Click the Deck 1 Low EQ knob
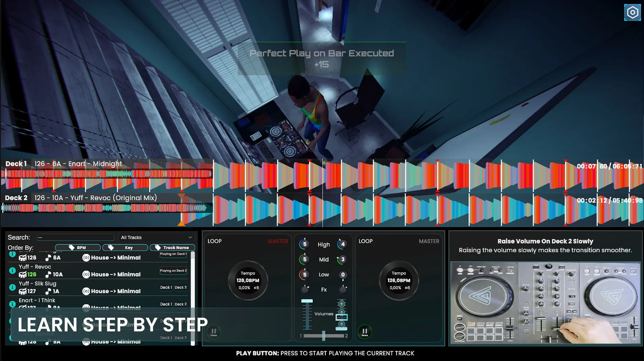 tap(305, 275)
